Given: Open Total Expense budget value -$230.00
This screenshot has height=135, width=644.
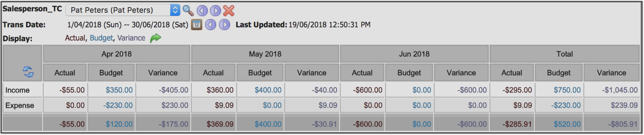Looking at the screenshot, I should pyautogui.click(x=566, y=105).
